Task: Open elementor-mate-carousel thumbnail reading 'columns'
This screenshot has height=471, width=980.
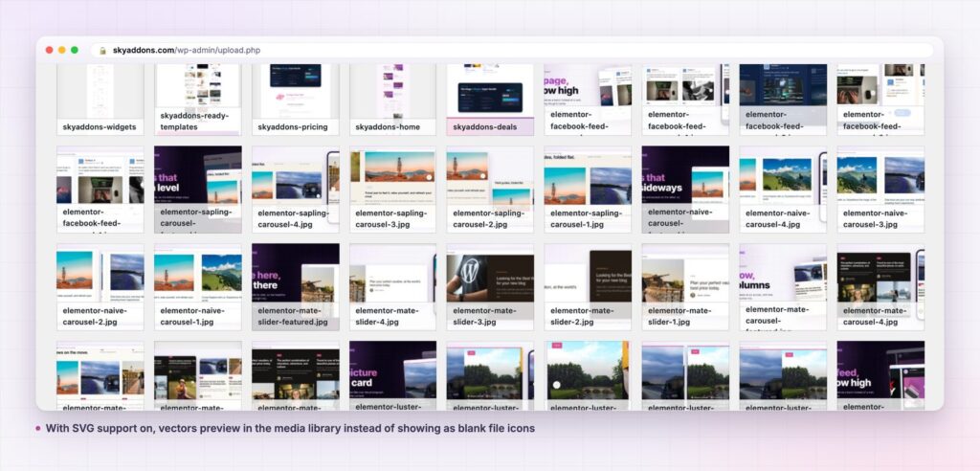Action: 783,287
